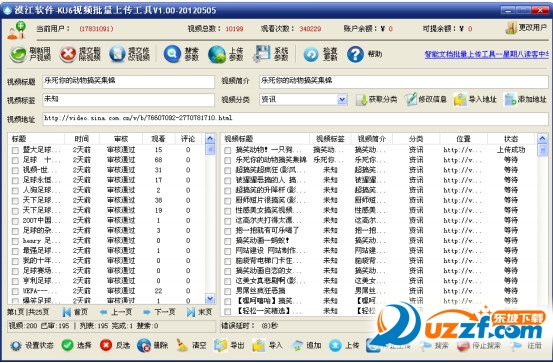Click the red 提交删除视频 toolbar icon
553x363 pixels.
click(68, 54)
